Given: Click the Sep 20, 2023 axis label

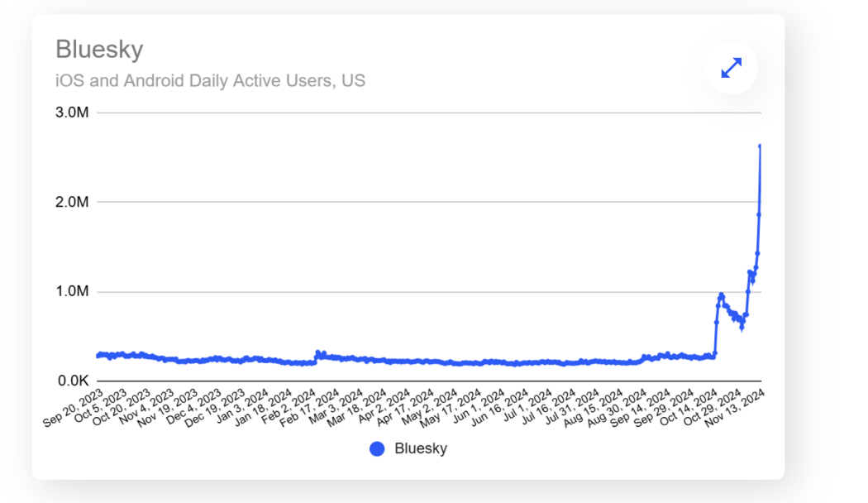Looking at the screenshot, I should (x=74, y=408).
